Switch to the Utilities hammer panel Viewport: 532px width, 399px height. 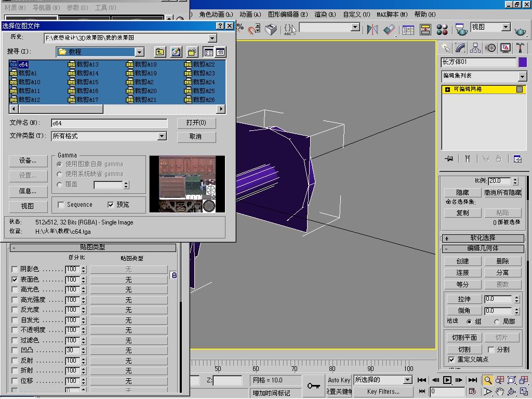point(520,48)
